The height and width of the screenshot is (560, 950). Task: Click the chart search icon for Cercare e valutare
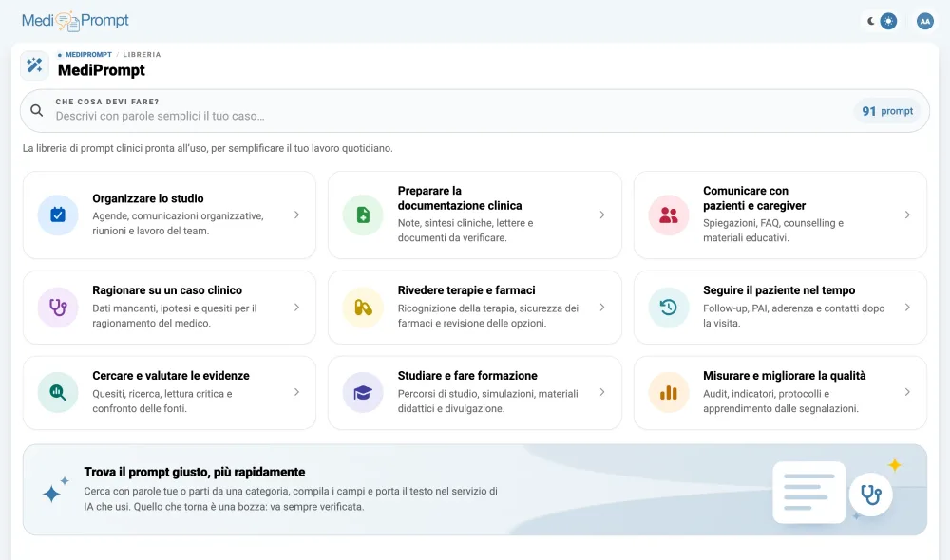tap(58, 392)
